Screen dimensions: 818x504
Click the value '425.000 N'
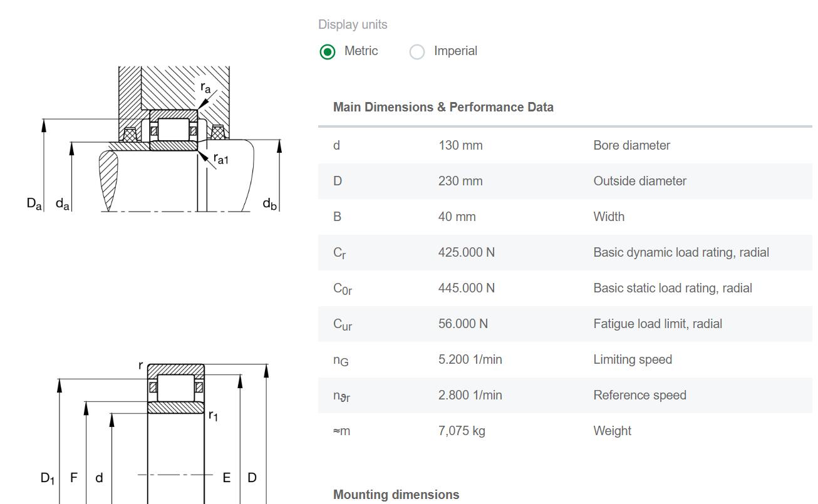tap(467, 252)
